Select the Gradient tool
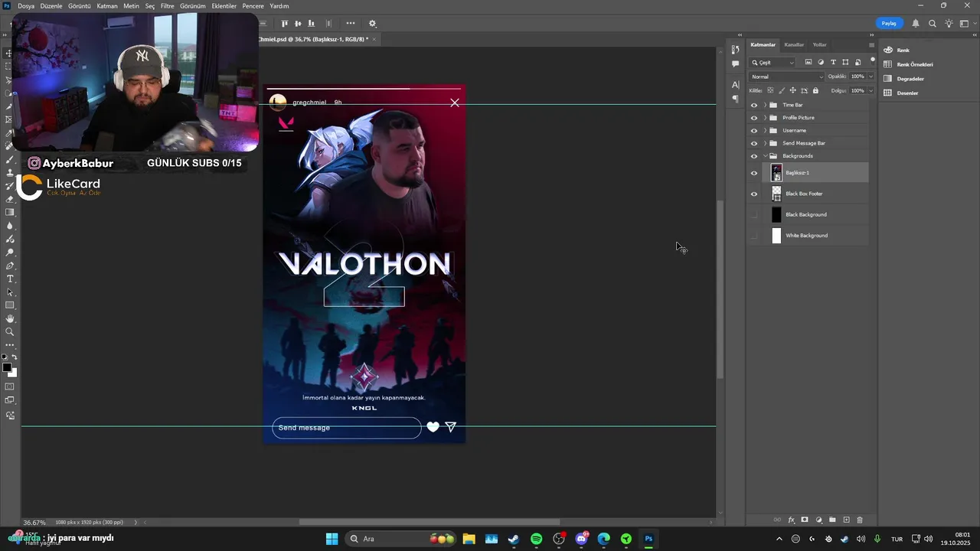The width and height of the screenshot is (980, 551). 10,212
